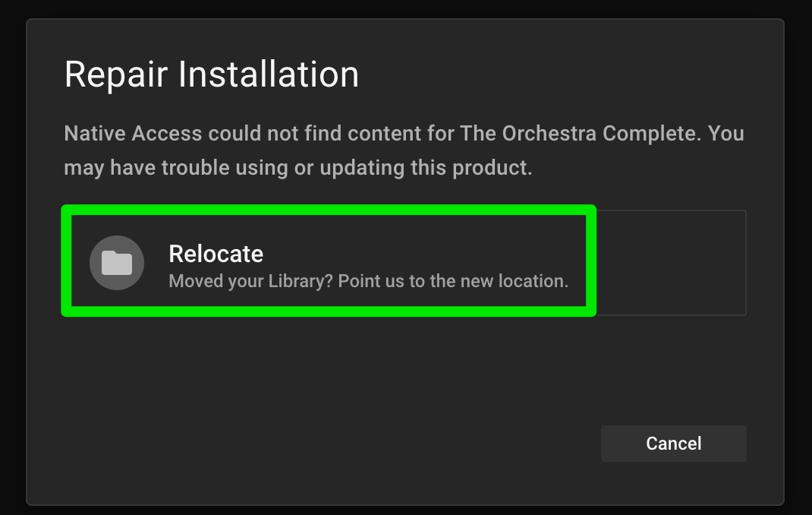This screenshot has width=812, height=515.
Task: Click the "may have trouble using or updating" line
Action: click(297, 167)
